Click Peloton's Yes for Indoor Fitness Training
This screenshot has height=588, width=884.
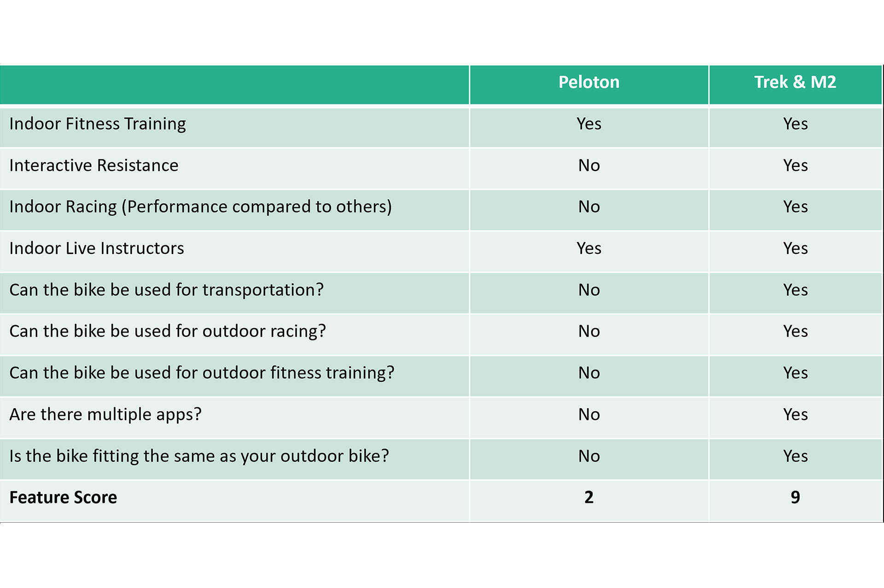click(589, 124)
